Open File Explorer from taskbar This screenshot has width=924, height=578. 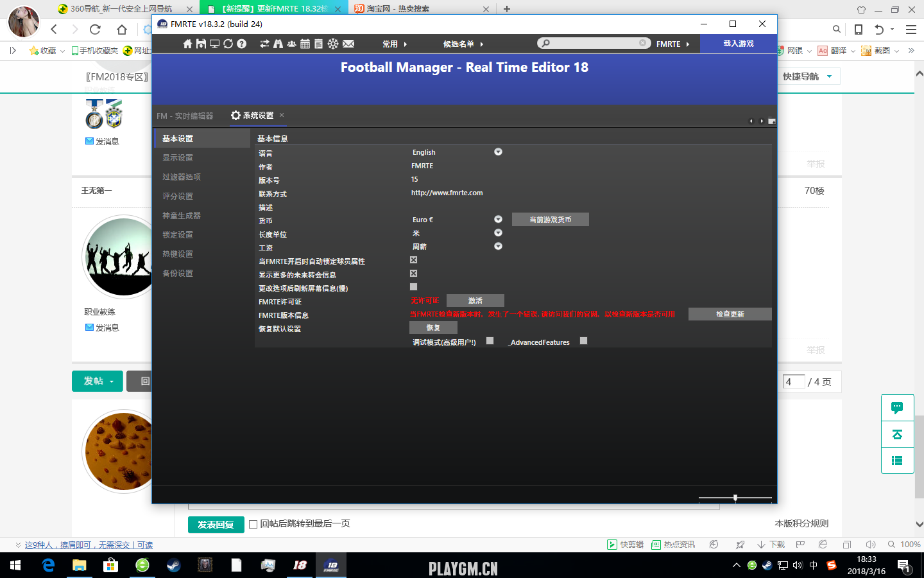[80, 565]
